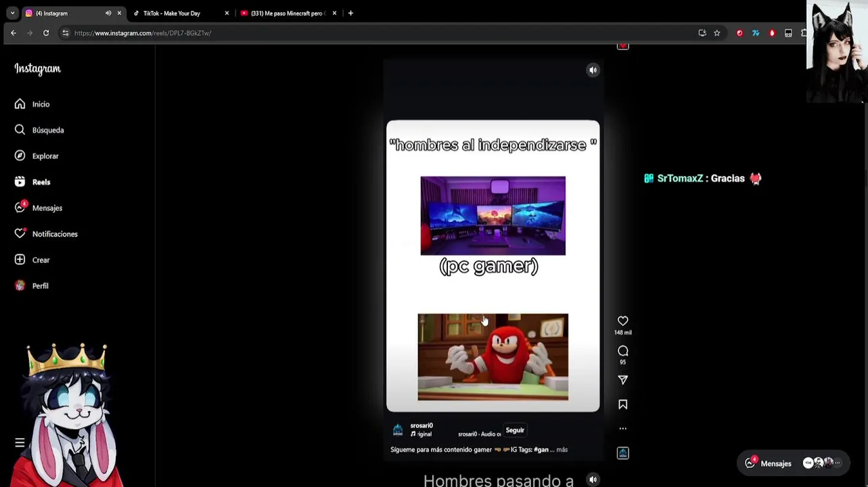
Task: Click the srosari0 profile avatar
Action: coord(398,430)
